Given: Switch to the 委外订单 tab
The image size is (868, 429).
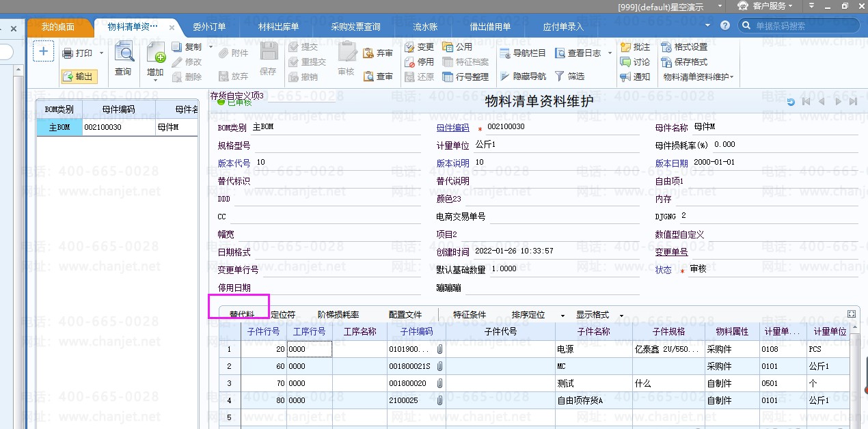Looking at the screenshot, I should click(x=209, y=27).
